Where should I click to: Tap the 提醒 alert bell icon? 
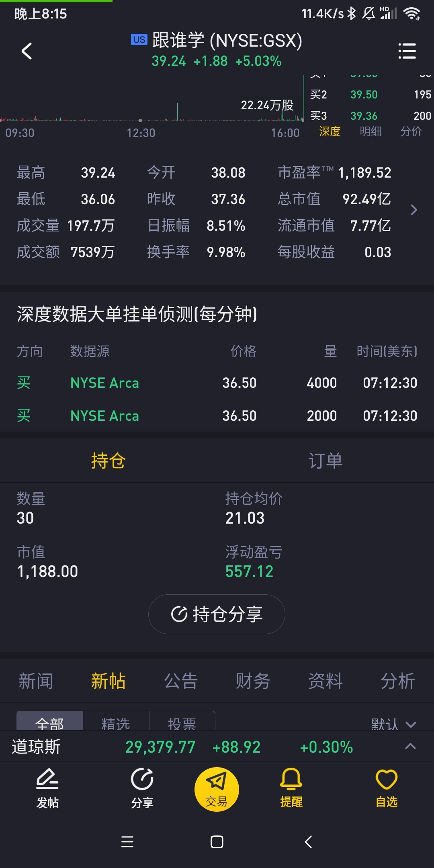click(291, 788)
